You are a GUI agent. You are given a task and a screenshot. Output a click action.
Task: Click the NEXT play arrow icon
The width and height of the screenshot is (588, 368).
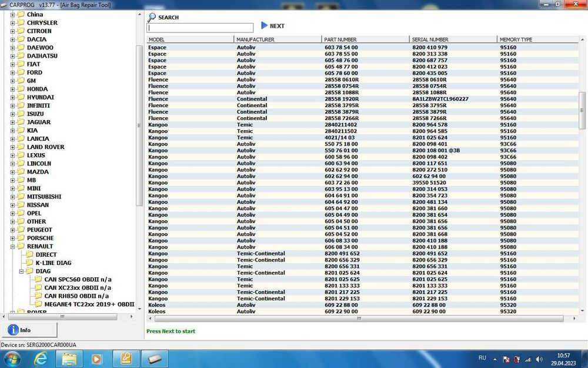coord(264,25)
